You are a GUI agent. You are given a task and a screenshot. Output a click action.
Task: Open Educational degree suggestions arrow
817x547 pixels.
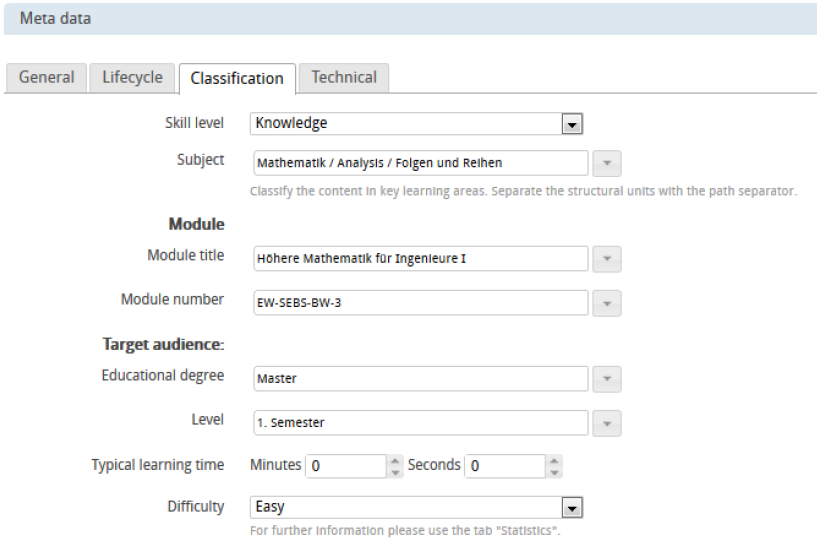[607, 379]
